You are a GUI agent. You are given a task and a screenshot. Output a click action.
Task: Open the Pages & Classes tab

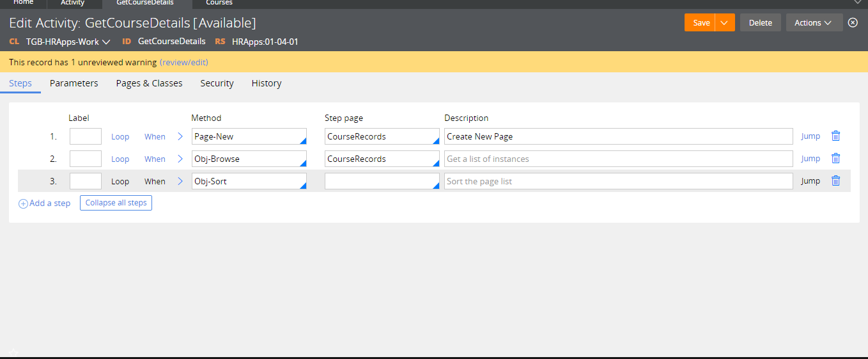149,83
